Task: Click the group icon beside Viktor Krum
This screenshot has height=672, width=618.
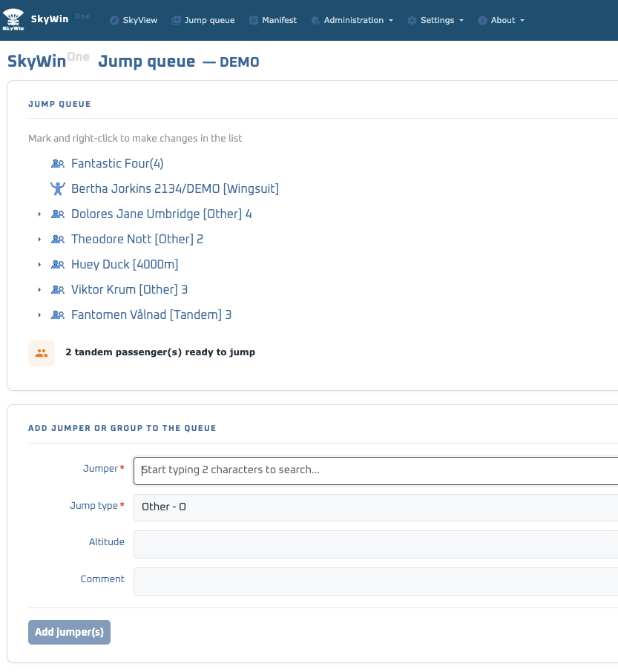Action: coord(58,290)
